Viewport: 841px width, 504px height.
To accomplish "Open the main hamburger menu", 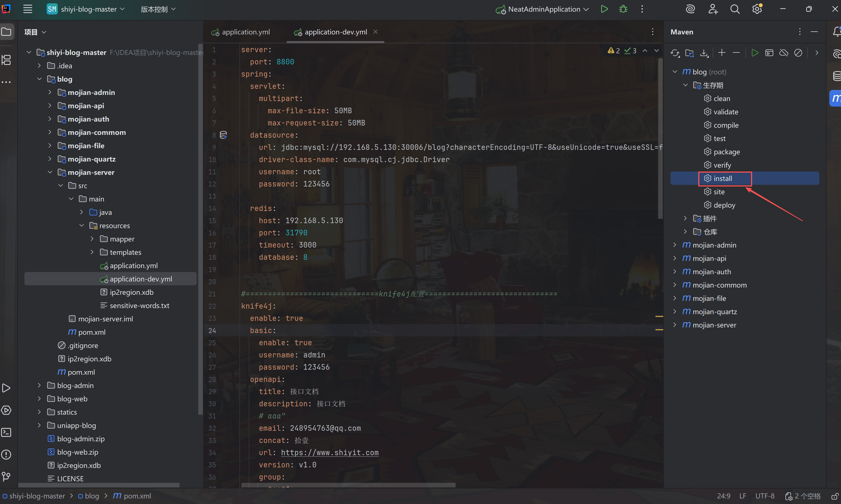I will coord(27,9).
